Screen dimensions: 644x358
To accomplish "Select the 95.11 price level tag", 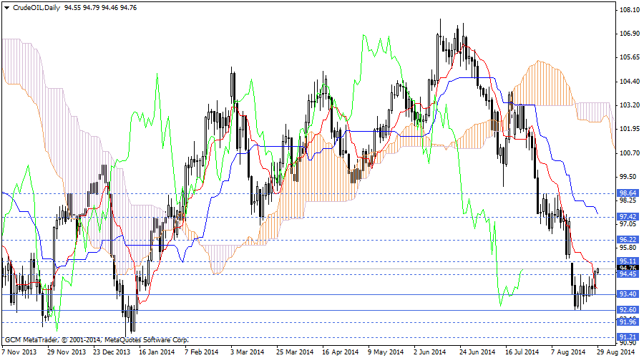I will tap(628, 261).
